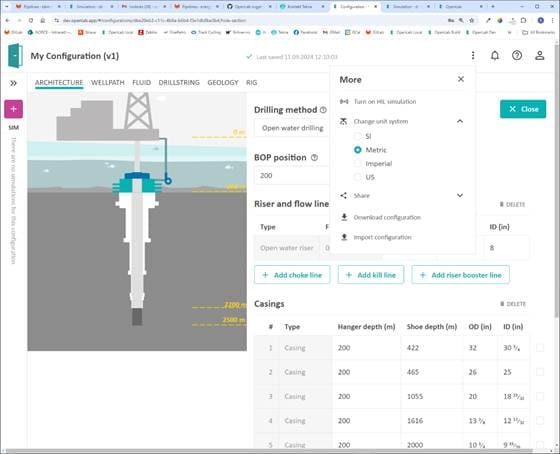Open the browser home icon

point(42,21)
